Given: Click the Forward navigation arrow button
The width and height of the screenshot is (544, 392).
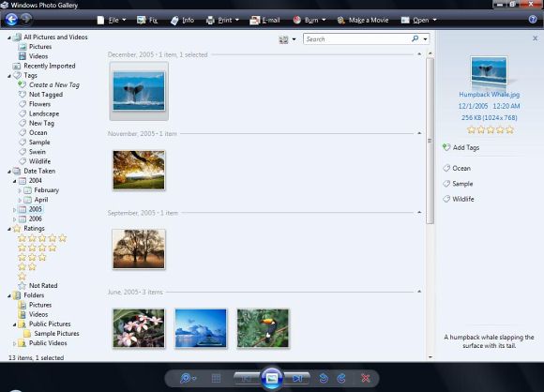Looking at the screenshot, I should pyautogui.click(x=26, y=19).
